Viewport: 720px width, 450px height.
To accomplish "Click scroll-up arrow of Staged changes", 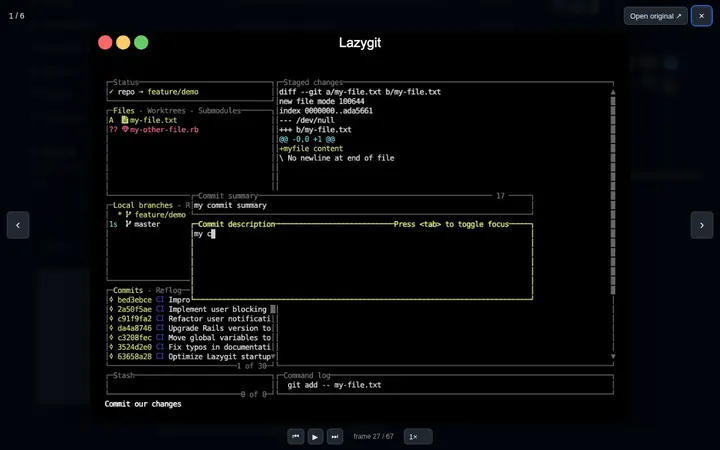I will (x=613, y=92).
